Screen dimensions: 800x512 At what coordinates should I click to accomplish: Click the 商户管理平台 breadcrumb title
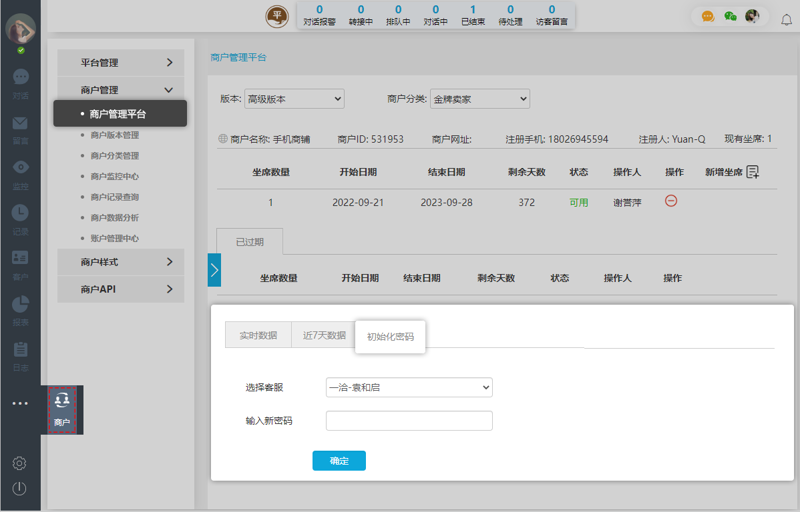pyautogui.click(x=238, y=58)
